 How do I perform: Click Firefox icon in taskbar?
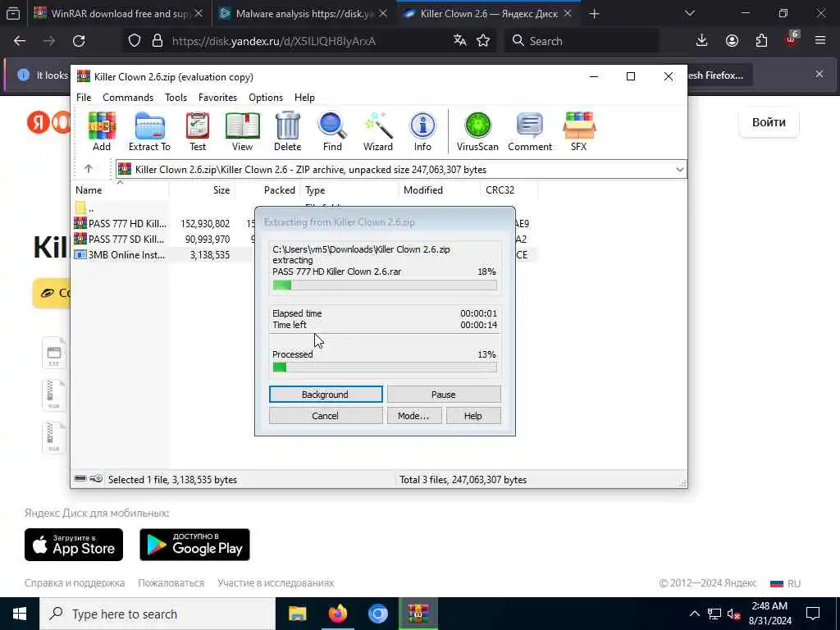pos(337,614)
